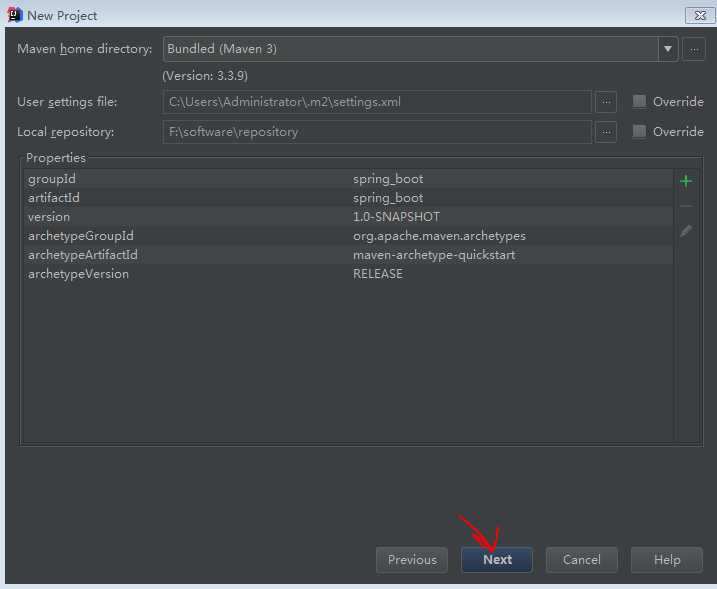Click the maven-archetype-quickstart value

click(433, 255)
